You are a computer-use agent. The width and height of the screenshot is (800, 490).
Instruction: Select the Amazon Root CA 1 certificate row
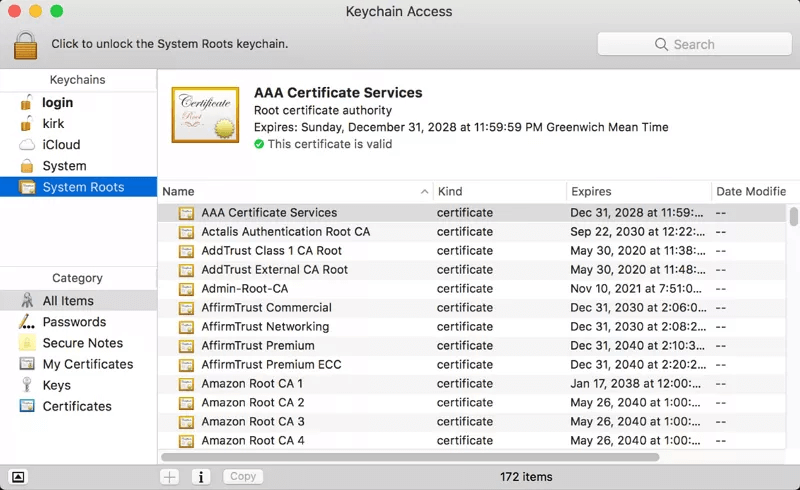point(252,383)
